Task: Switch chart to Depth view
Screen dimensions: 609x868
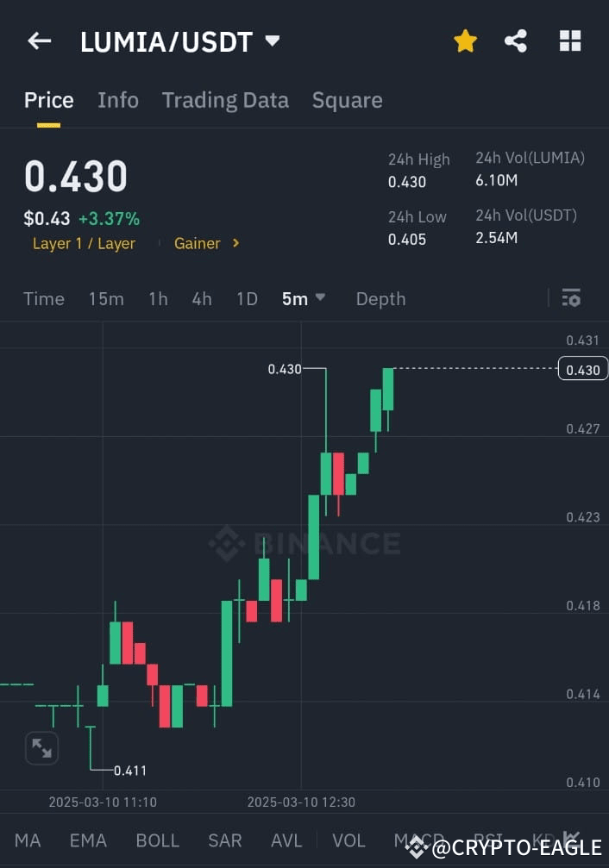Action: coord(380,298)
